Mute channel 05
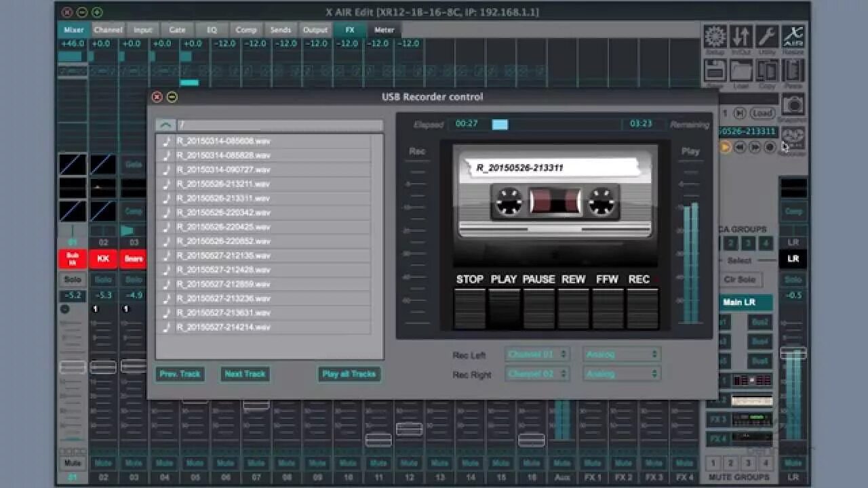The height and width of the screenshot is (488, 868). pyautogui.click(x=195, y=464)
